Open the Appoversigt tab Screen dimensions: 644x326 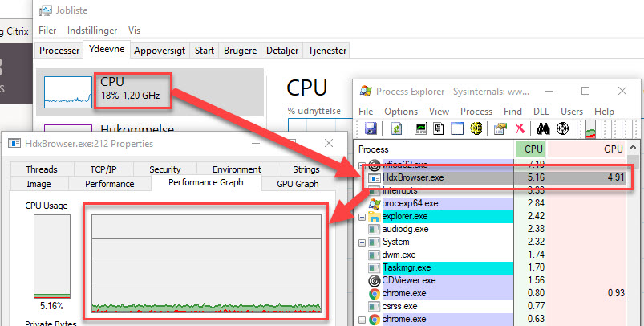coord(160,51)
